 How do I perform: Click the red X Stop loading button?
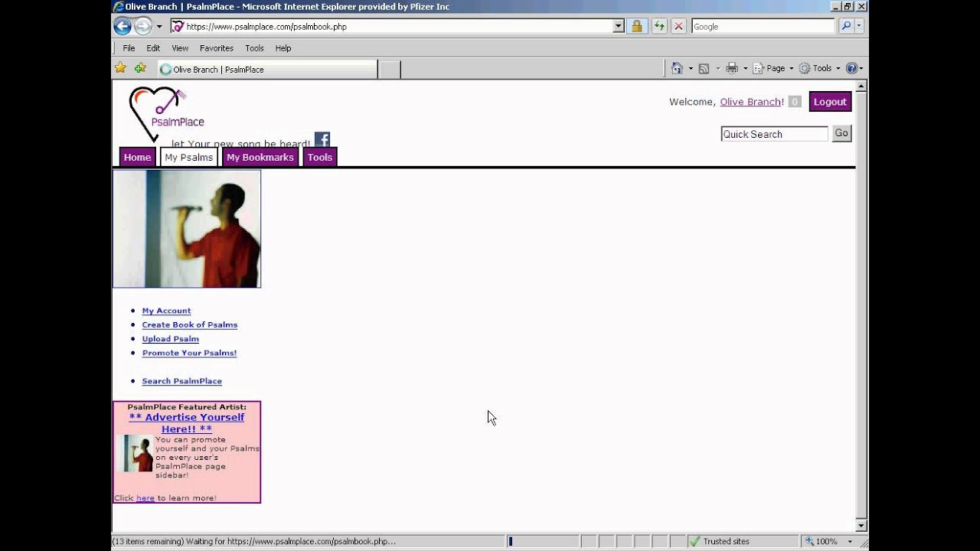(678, 26)
